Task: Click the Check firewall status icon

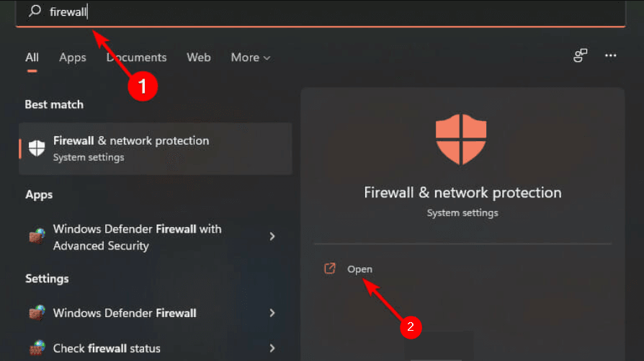Action: coord(36,348)
